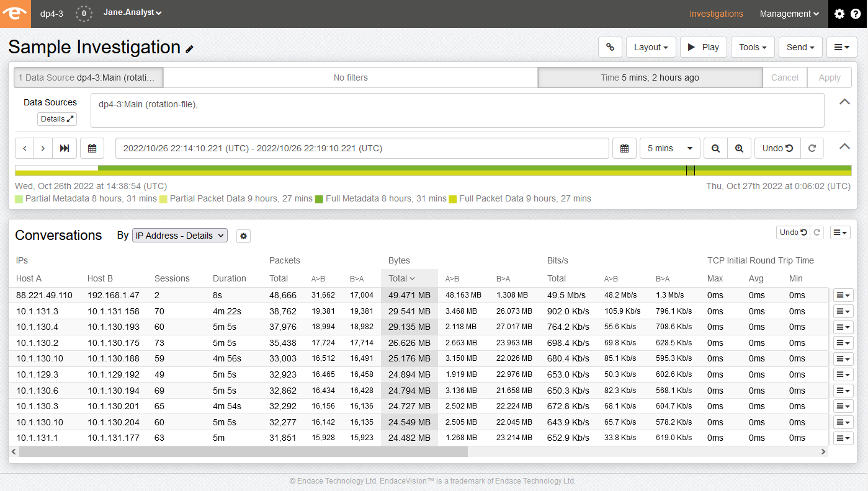
Task: Jump to latest time skip icon
Action: coord(65,148)
